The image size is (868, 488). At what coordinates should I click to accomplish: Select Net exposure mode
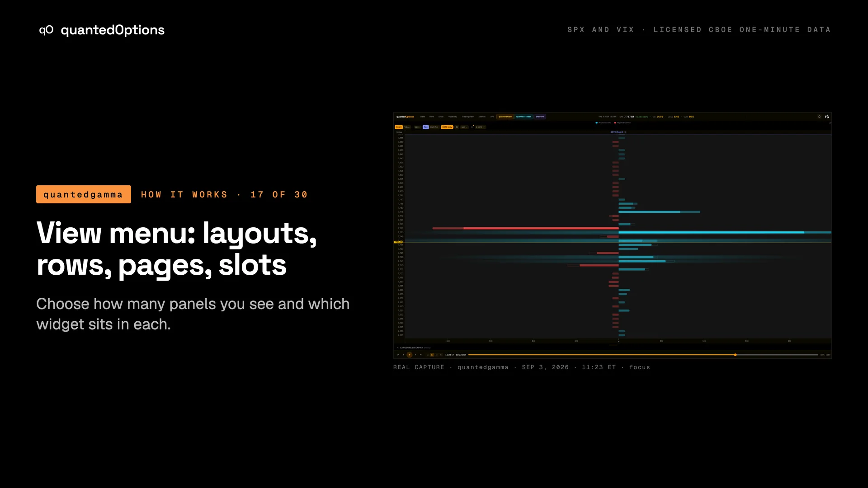tap(425, 127)
